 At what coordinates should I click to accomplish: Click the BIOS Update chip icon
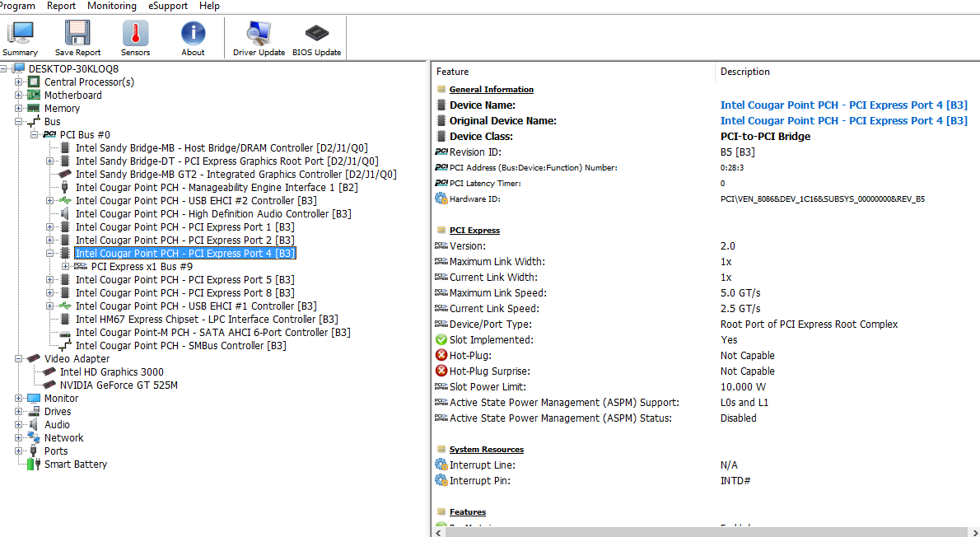[x=317, y=32]
